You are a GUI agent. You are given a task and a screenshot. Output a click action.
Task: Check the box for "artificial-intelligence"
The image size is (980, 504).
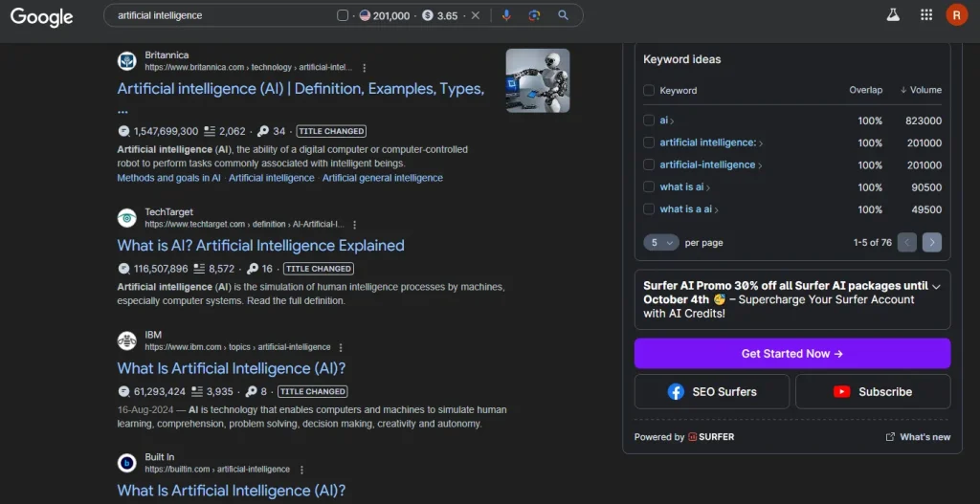649,164
